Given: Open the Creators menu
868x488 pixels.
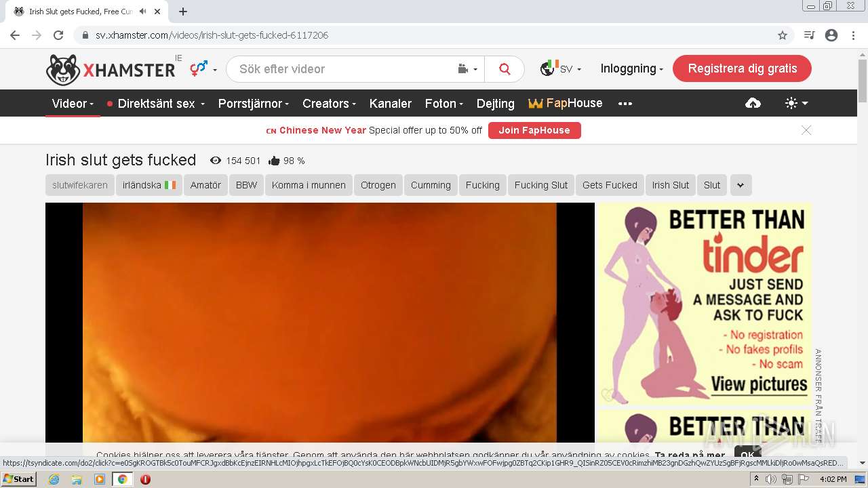Looking at the screenshot, I should click(x=330, y=104).
